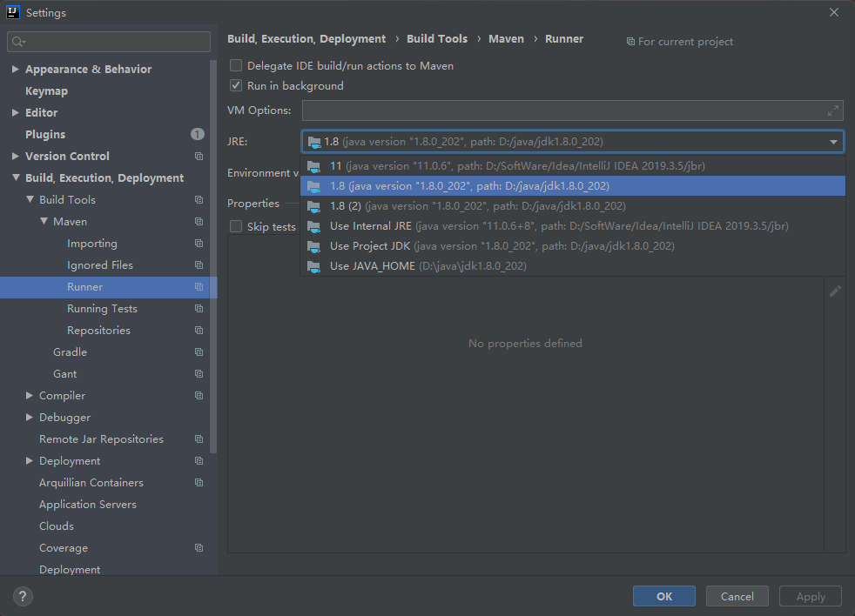Click the project-scope icon next to Repositories
The width and height of the screenshot is (855, 616).
[x=199, y=331]
